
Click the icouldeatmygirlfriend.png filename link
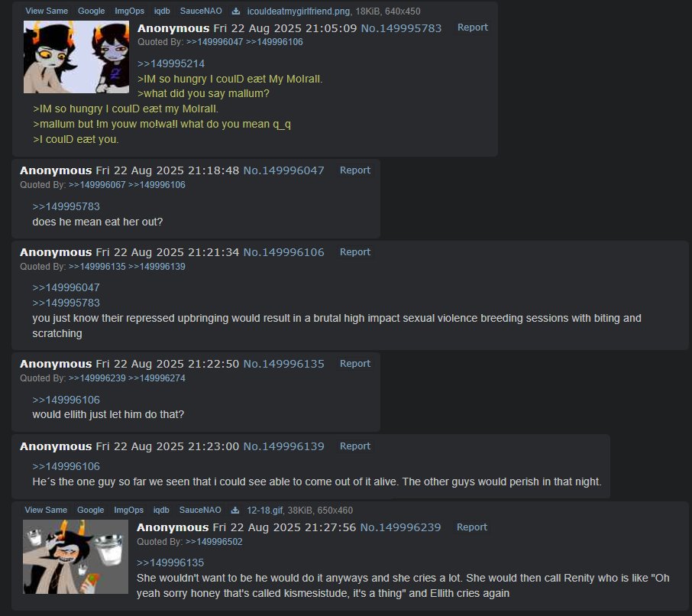(x=299, y=11)
